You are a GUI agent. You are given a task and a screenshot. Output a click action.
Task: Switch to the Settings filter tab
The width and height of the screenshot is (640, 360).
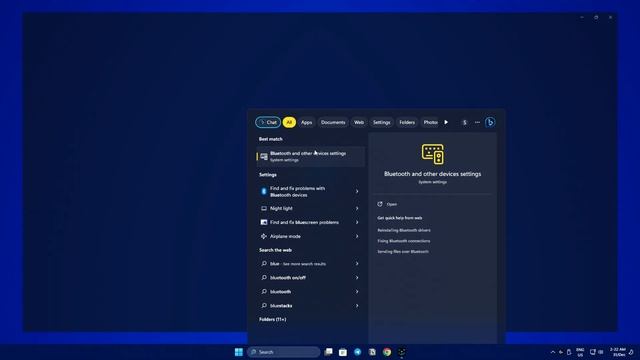(x=382, y=122)
